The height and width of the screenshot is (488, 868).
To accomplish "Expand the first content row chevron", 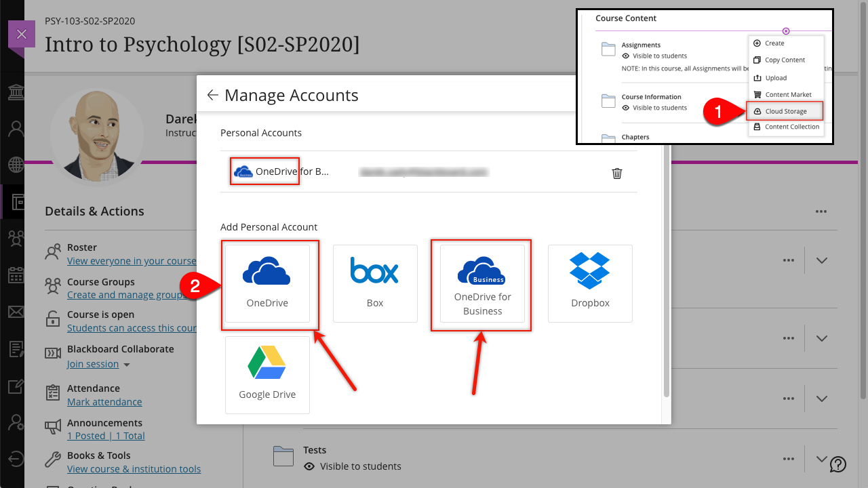I will [x=822, y=260].
